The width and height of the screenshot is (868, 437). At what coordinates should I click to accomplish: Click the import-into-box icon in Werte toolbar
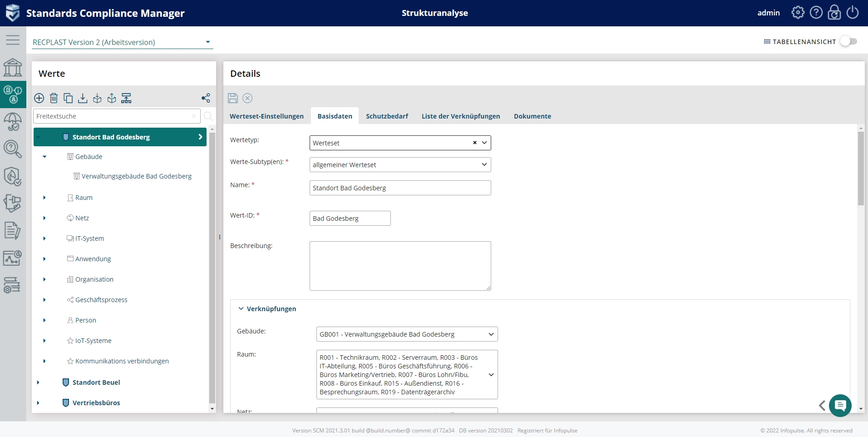coord(97,98)
